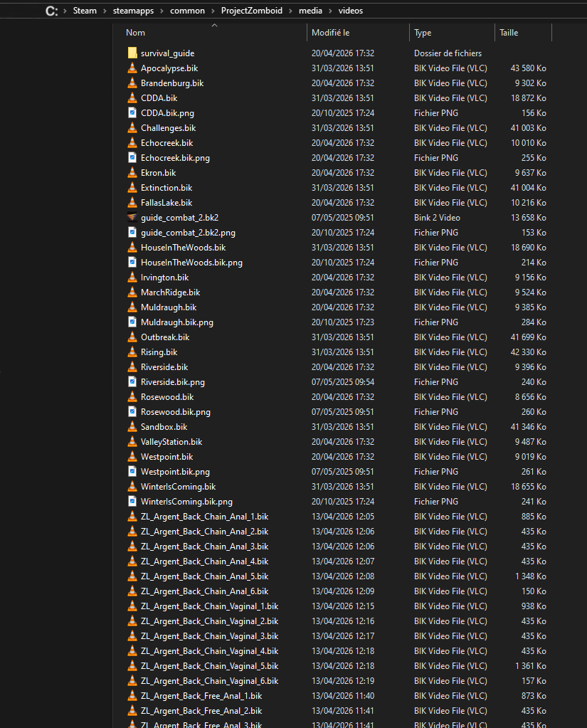The height and width of the screenshot is (728, 587).
Task: Select the ZL_Argent_Back_Chain_Vaginal_6.bik icon
Action: point(132,680)
